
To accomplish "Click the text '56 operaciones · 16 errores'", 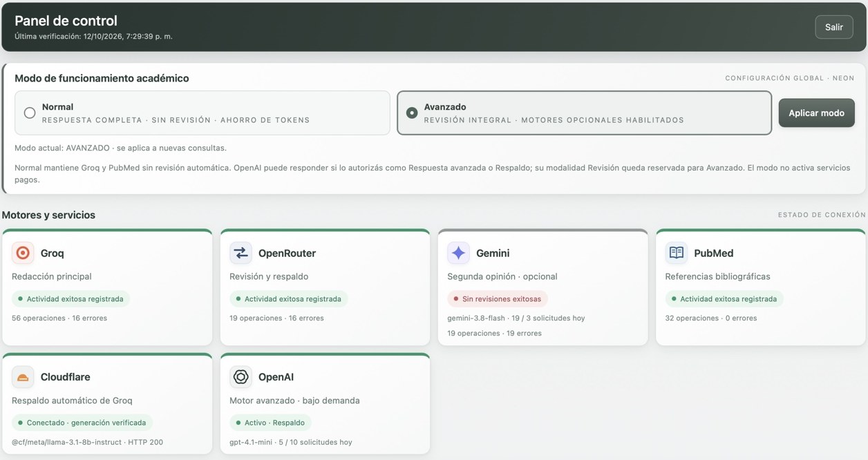I will (x=59, y=318).
